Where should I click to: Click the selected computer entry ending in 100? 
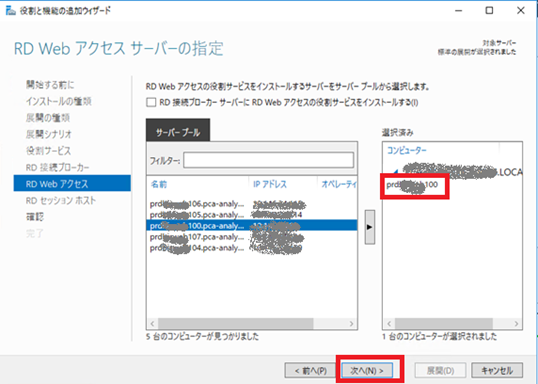tap(412, 185)
